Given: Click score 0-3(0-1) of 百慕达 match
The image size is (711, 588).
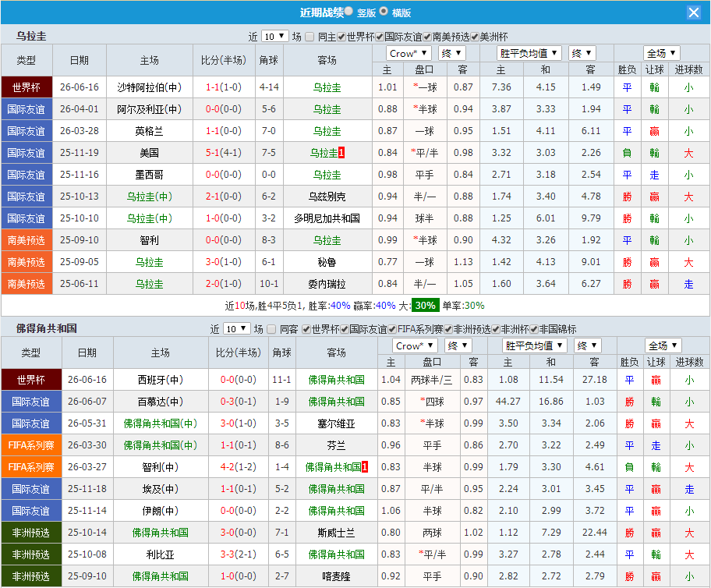Looking at the screenshot, I should coord(238,402).
